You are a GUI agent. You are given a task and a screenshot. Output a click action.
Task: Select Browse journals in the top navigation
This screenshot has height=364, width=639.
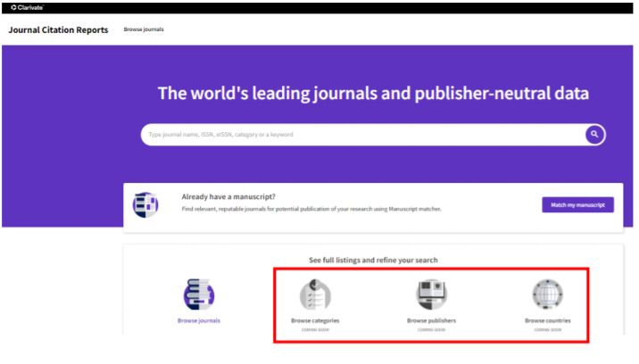(144, 30)
